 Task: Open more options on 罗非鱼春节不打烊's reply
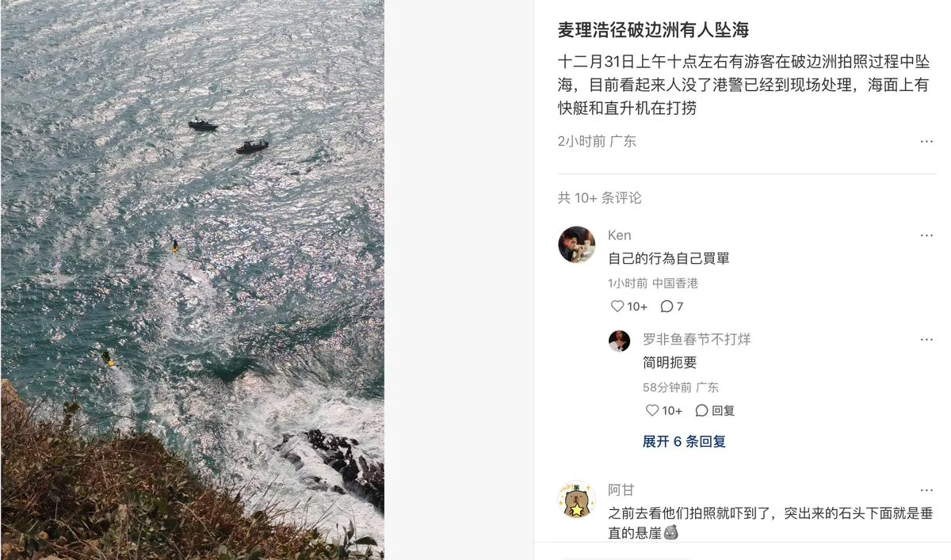click(926, 340)
